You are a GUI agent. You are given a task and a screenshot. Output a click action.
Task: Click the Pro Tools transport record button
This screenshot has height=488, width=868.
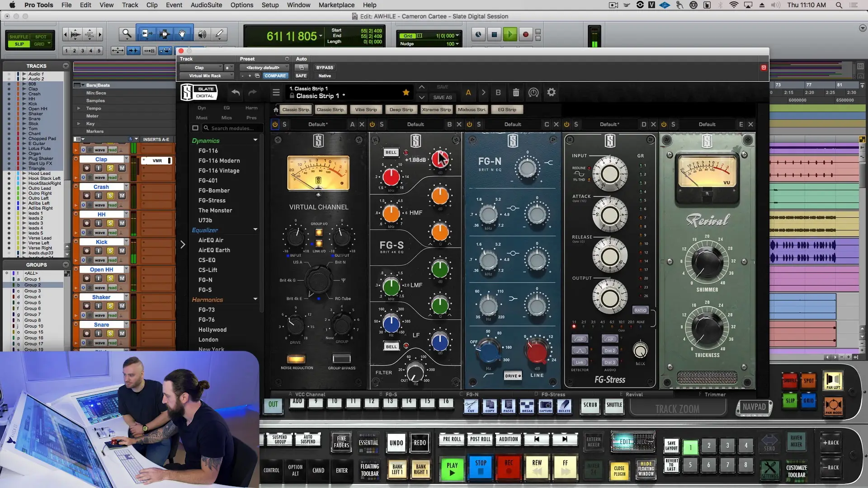pos(525,34)
